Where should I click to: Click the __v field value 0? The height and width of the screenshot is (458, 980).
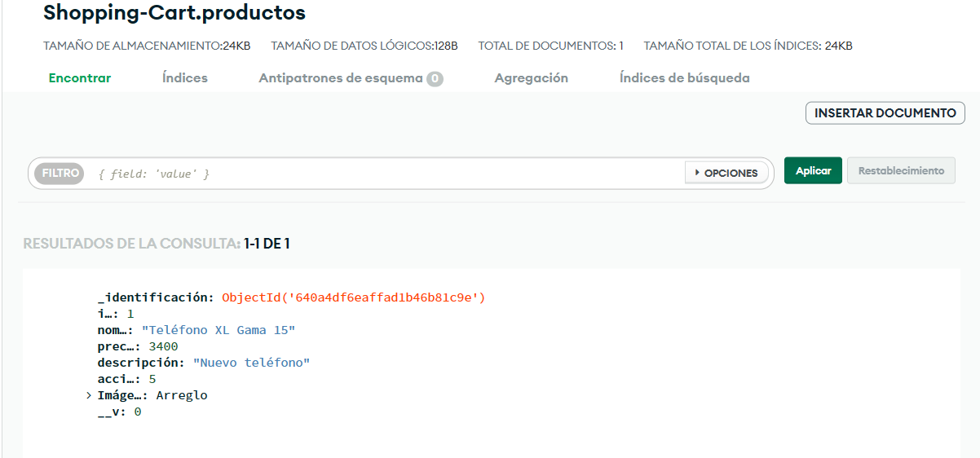click(138, 412)
